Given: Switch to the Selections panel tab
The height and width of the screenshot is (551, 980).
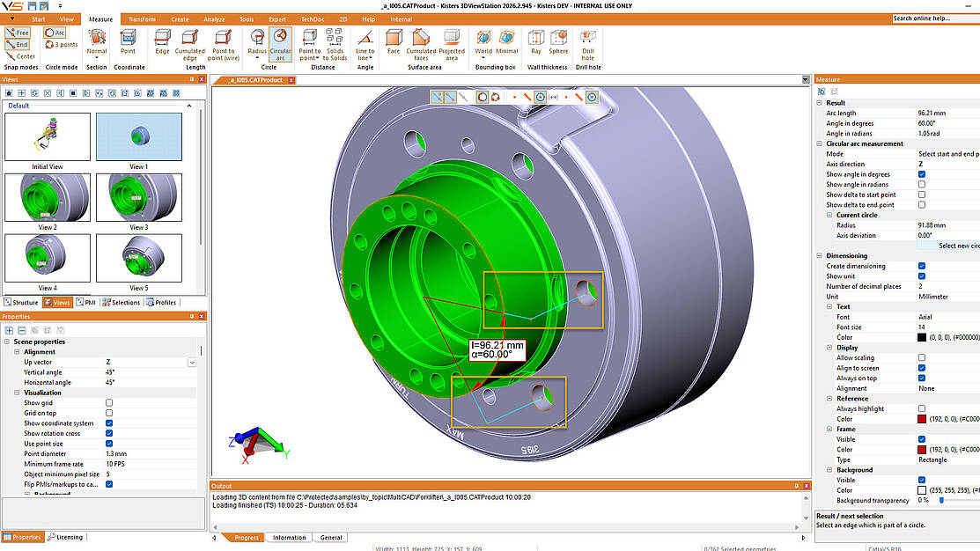Looking at the screenshot, I should coord(122,303).
